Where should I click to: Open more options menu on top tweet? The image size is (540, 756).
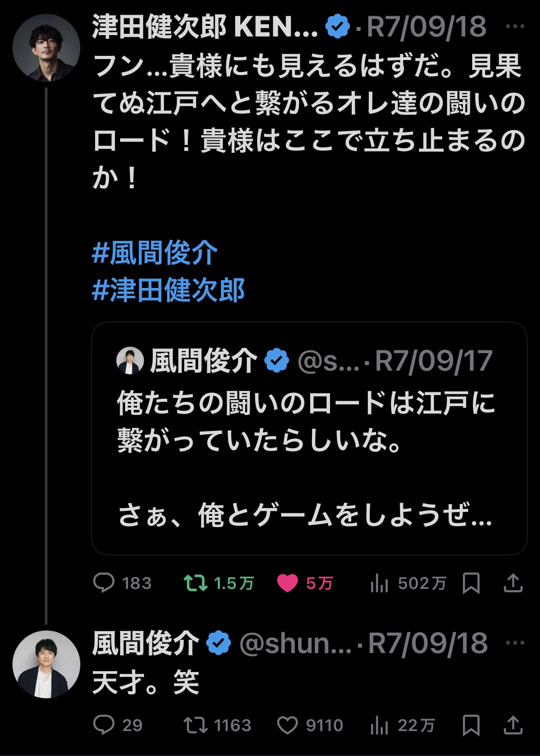pos(515,27)
